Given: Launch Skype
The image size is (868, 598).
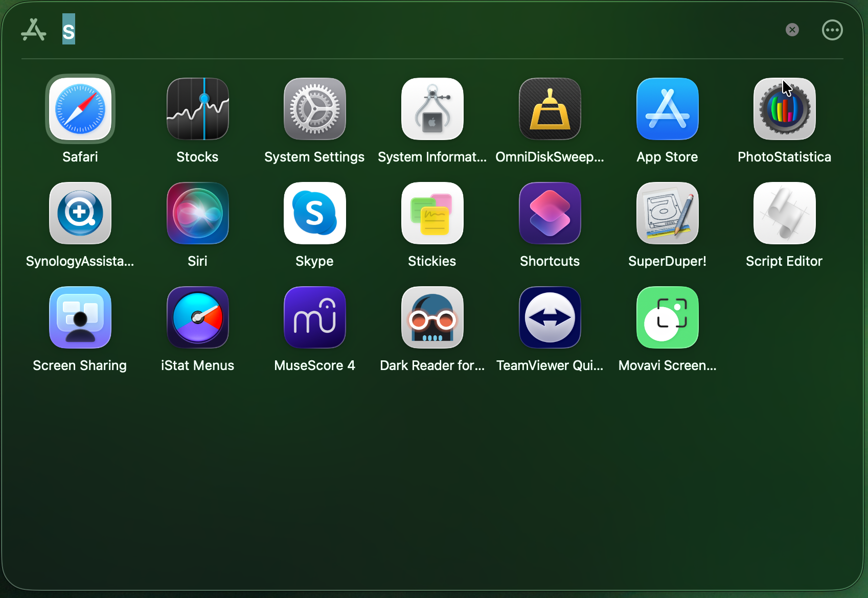Looking at the screenshot, I should point(315,213).
